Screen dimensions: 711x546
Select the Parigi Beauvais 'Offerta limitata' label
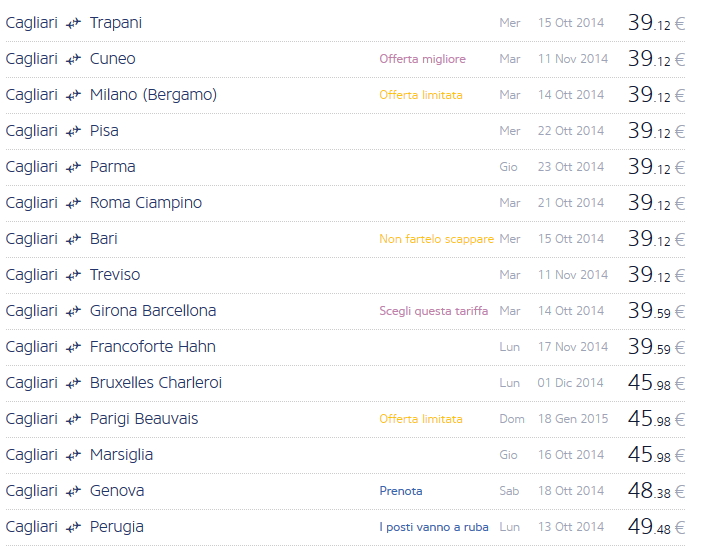420,419
